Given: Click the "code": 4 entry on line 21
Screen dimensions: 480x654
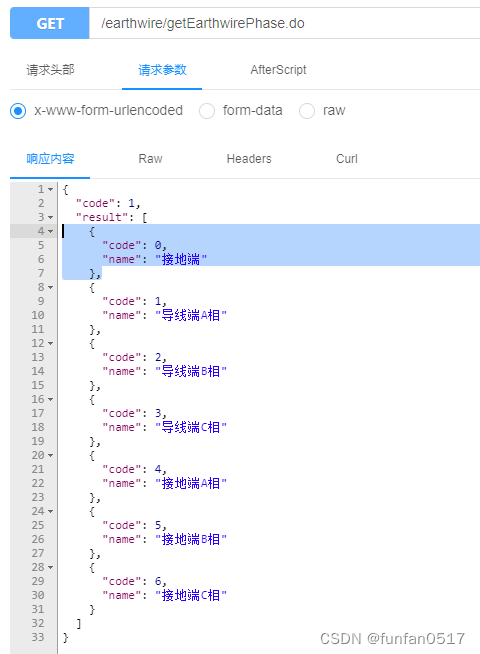Looking at the screenshot, I should (134, 469).
